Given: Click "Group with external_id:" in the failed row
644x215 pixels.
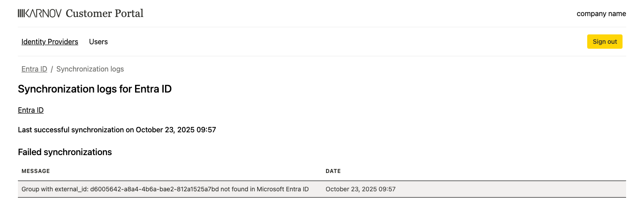Looking at the screenshot, I should [55, 189].
